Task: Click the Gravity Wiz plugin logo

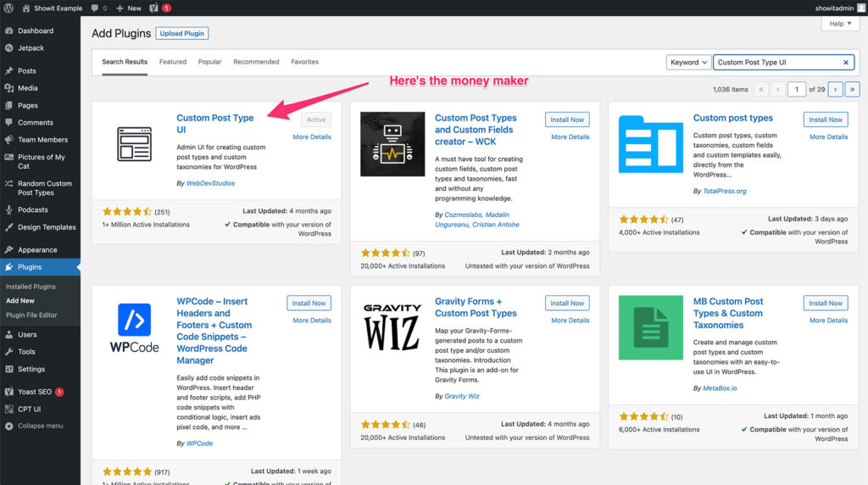Action: click(392, 327)
